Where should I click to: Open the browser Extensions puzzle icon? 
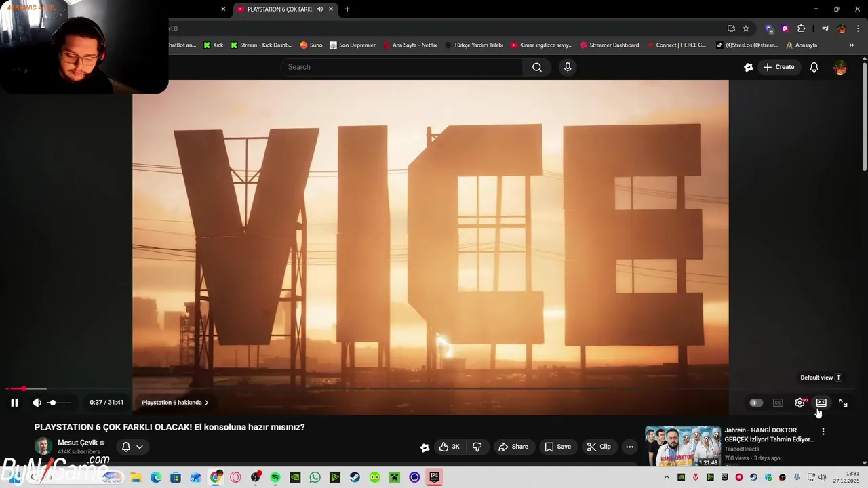(x=802, y=28)
